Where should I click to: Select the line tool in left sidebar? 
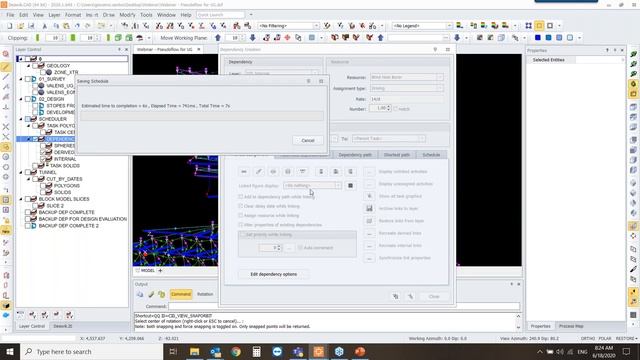click(6, 77)
